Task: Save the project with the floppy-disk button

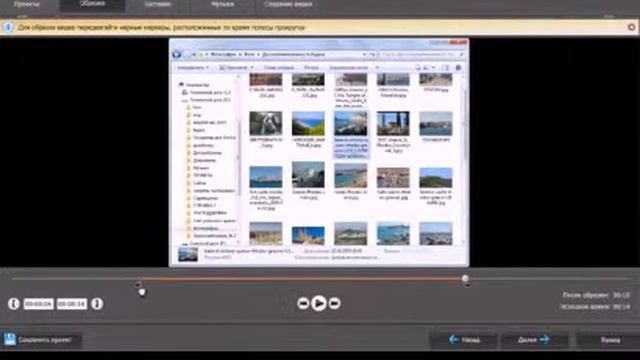Action: click(41, 340)
